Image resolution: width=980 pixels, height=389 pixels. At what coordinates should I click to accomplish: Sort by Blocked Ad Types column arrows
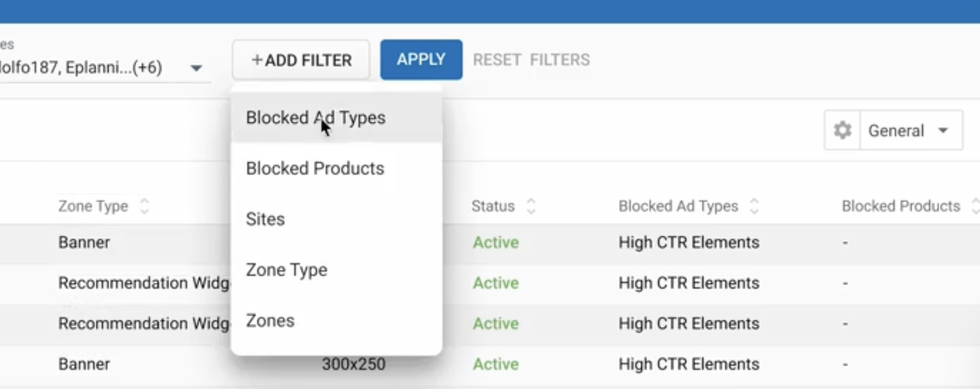[x=754, y=207]
